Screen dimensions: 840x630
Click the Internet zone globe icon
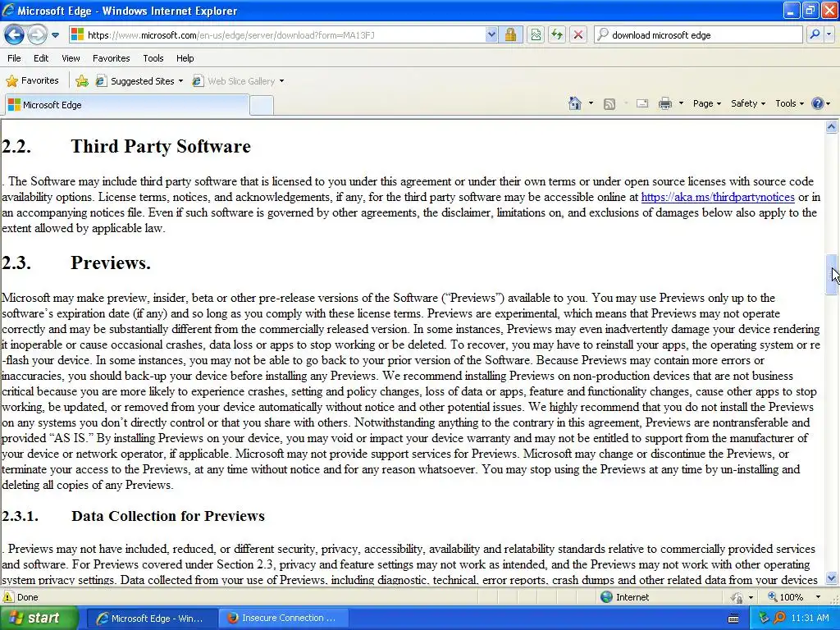[x=606, y=597]
